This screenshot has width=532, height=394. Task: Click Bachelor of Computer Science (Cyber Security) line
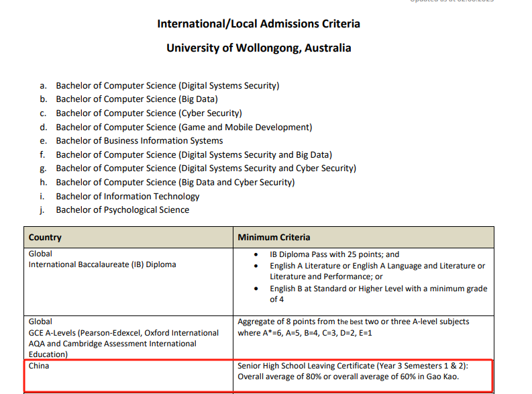coord(149,113)
